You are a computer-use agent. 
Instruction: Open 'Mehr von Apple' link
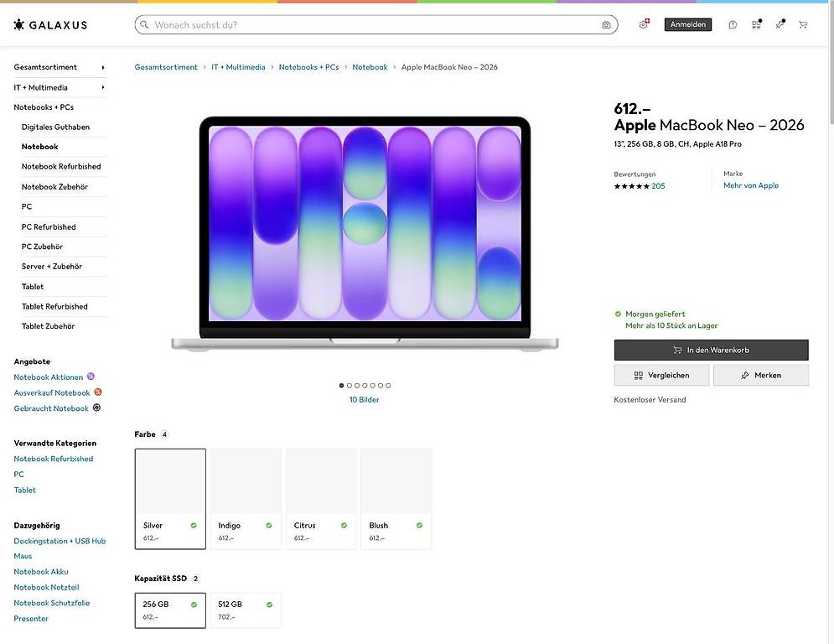750,185
